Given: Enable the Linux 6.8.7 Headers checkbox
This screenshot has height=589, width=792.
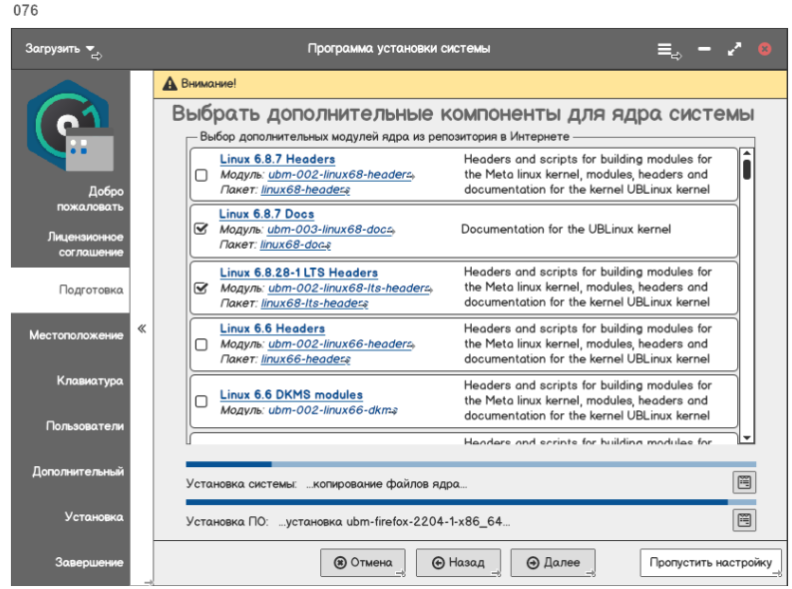Looking at the screenshot, I should click(201, 175).
